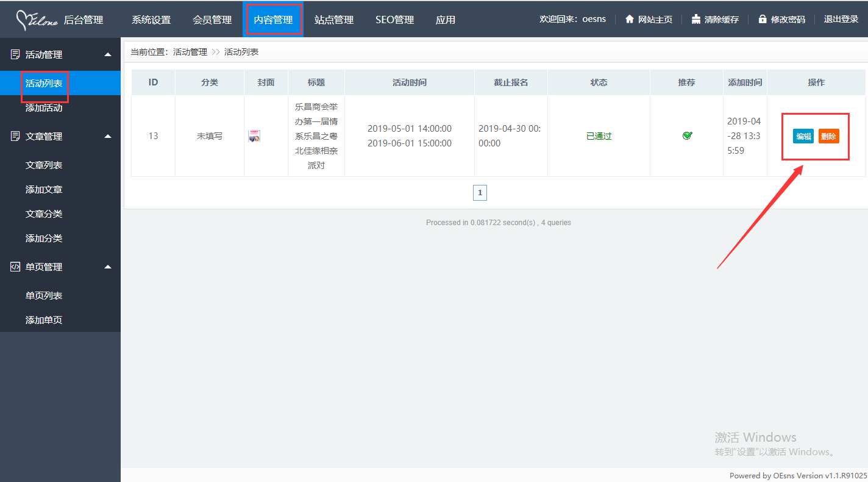Click the 清除缓存 link
The image size is (868, 482).
[x=722, y=20]
